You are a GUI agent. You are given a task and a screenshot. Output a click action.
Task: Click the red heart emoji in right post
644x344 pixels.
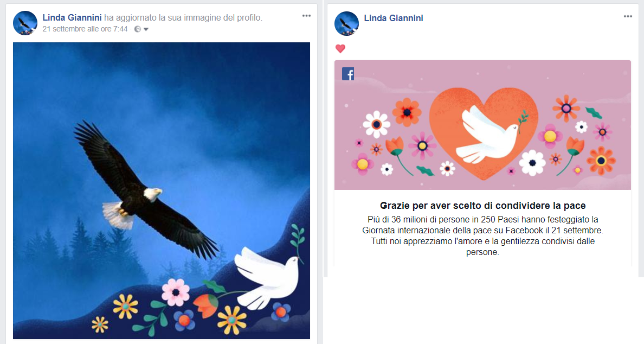tap(340, 48)
